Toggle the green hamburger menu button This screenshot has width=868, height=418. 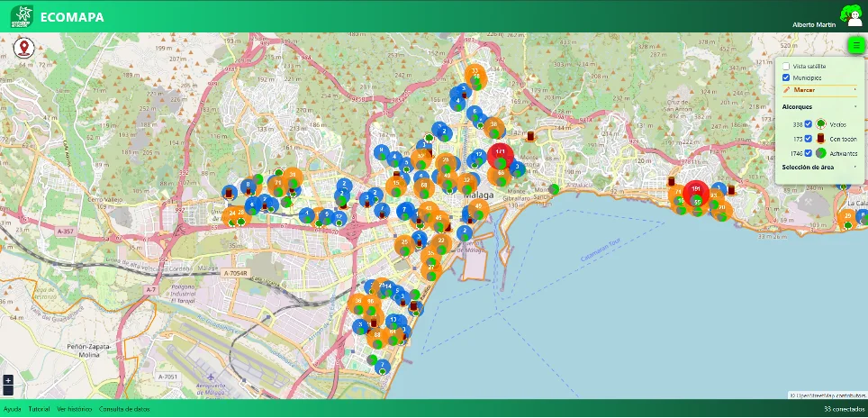pyautogui.click(x=856, y=46)
